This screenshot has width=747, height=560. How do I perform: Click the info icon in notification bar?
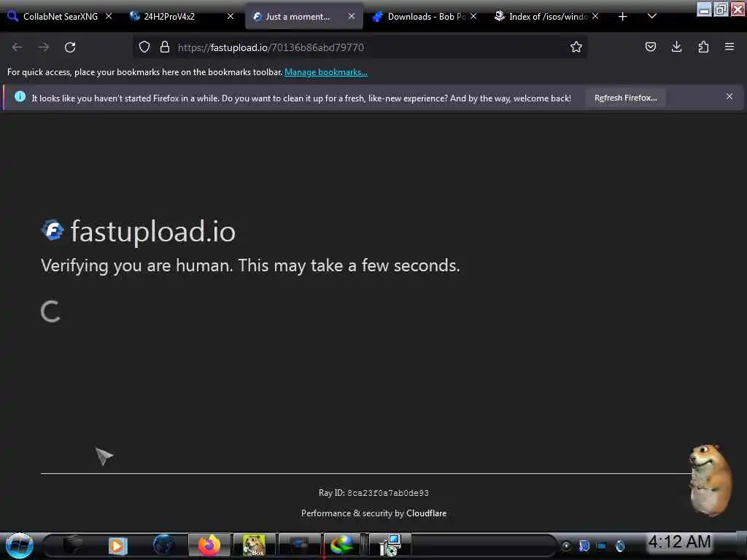(20, 97)
